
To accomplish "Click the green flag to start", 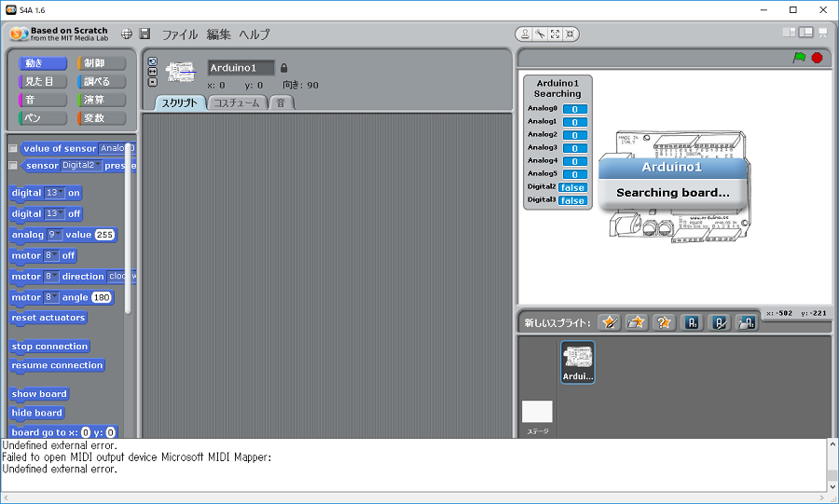I will pyautogui.click(x=799, y=57).
